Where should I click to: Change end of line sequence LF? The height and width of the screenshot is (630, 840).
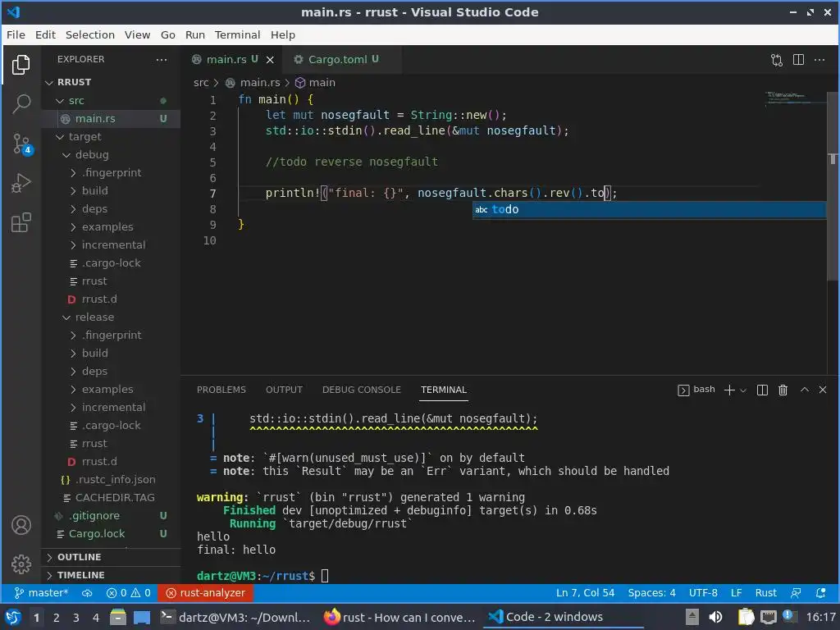(737, 593)
